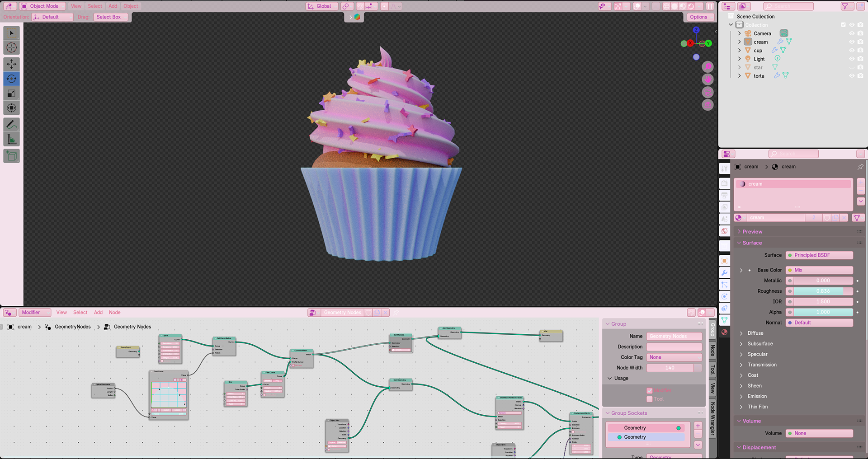Click the Principled BSDF surface button
Screen dimensions: 868x459
tap(819, 255)
